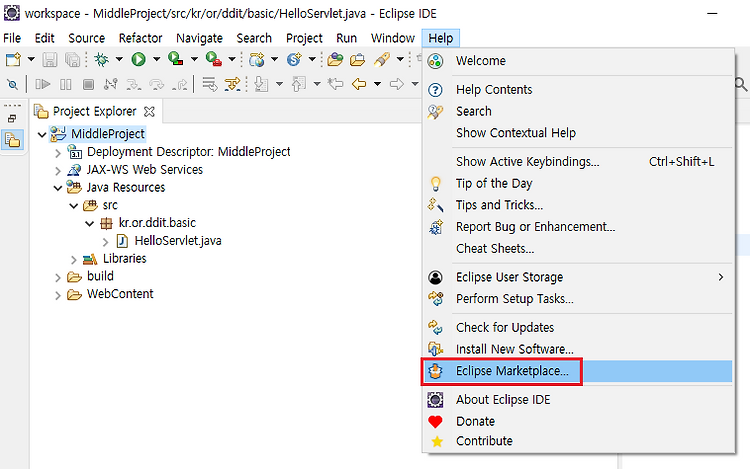Image resolution: width=750 pixels, height=469 pixels.
Task: Click the Run External Tools icon
Action: 213,59
